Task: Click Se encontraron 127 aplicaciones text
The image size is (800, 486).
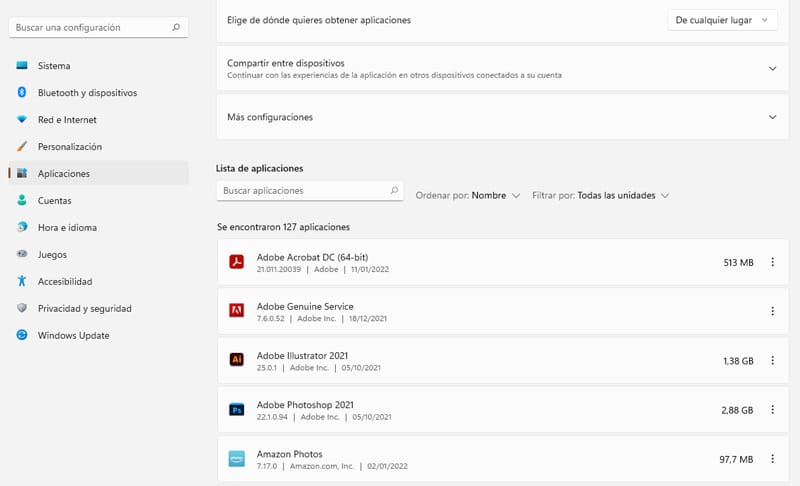Action: 283,227
